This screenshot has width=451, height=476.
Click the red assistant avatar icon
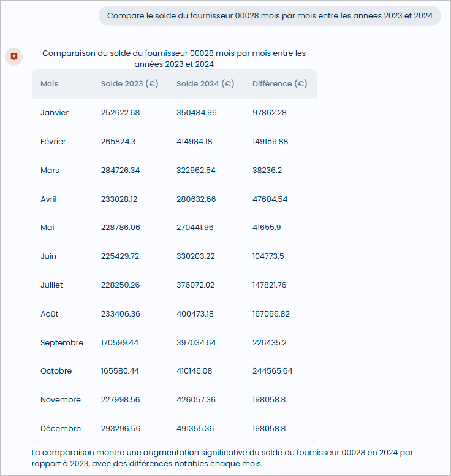point(13,56)
